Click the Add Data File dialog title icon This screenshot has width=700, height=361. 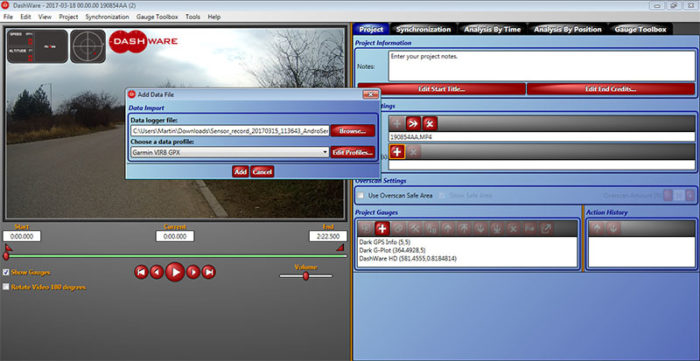[132, 94]
